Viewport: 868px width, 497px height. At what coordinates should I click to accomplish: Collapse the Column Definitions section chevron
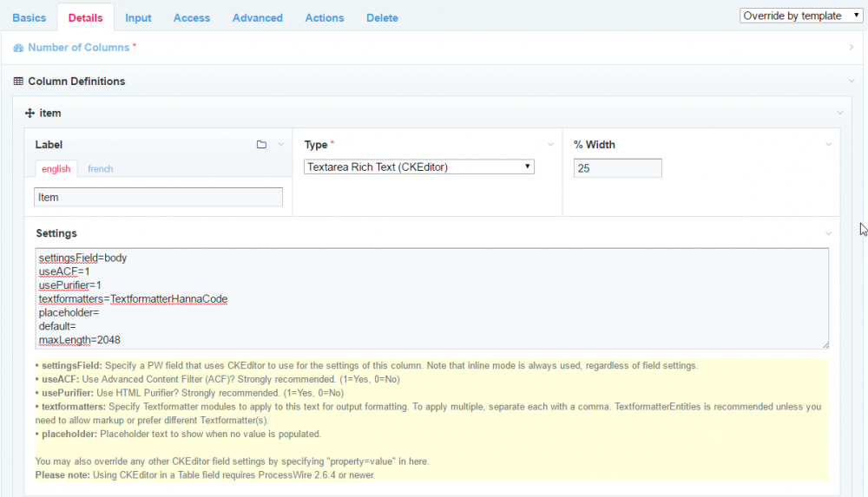pos(852,82)
